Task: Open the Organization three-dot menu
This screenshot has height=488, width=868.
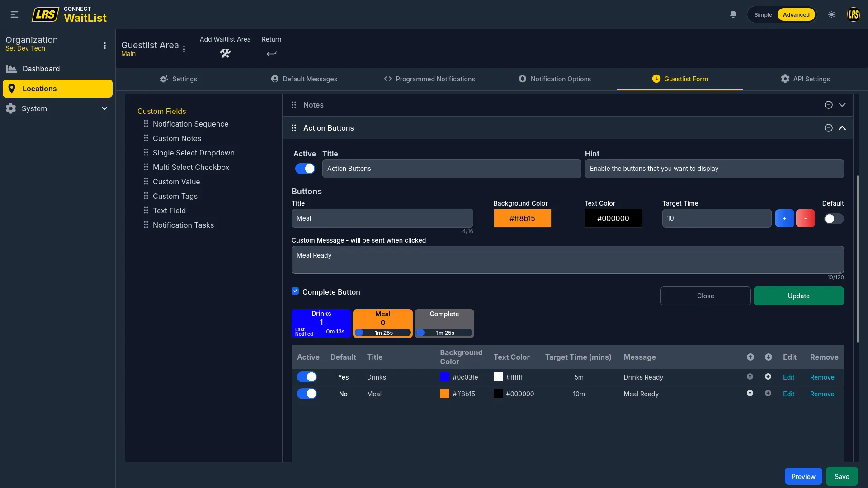Action: click(x=105, y=46)
